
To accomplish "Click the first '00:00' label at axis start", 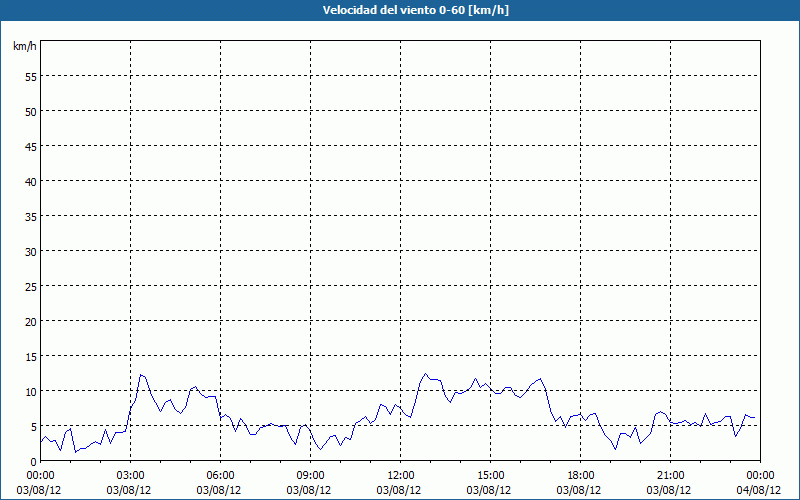I will coord(40,476).
